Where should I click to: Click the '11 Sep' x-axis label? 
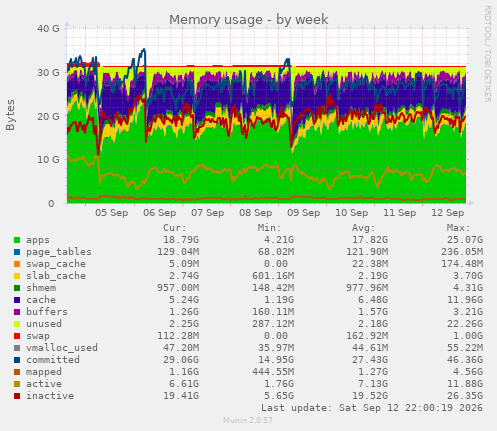[400, 213]
